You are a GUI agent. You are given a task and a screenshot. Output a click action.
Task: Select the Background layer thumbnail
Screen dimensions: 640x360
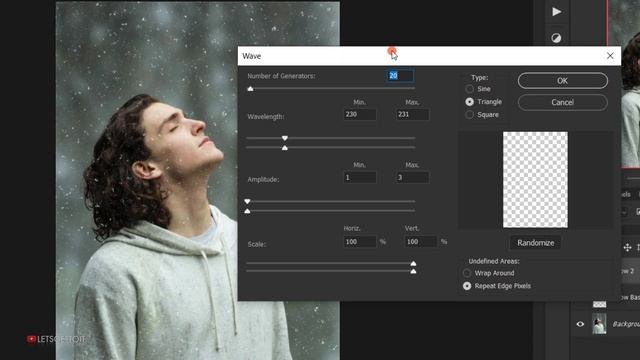(599, 324)
